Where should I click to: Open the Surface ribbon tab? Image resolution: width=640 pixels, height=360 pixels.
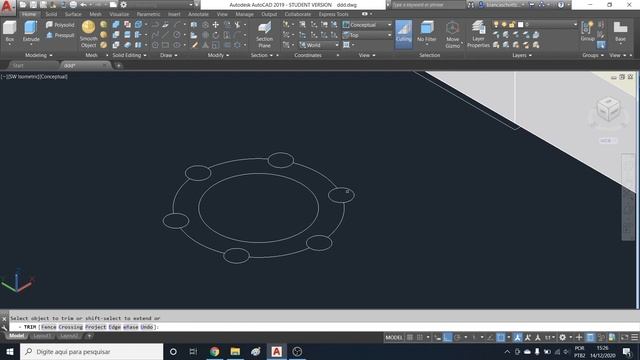click(73, 14)
